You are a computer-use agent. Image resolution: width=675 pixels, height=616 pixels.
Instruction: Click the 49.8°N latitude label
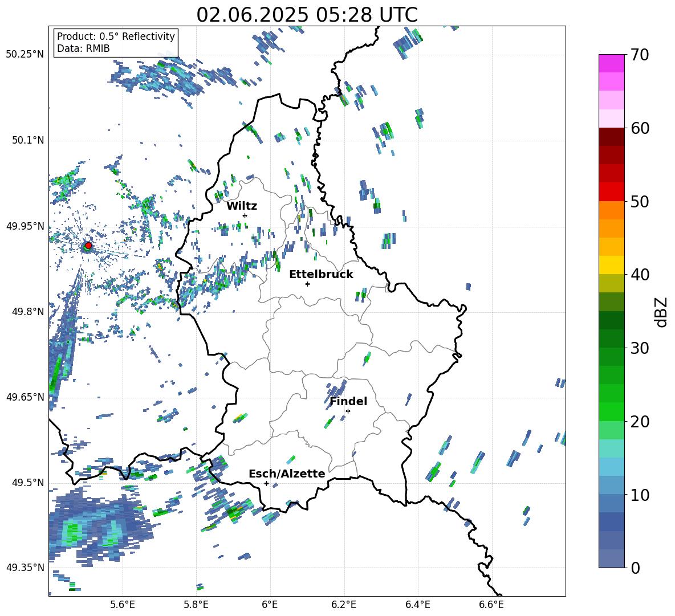pyautogui.click(x=27, y=312)
